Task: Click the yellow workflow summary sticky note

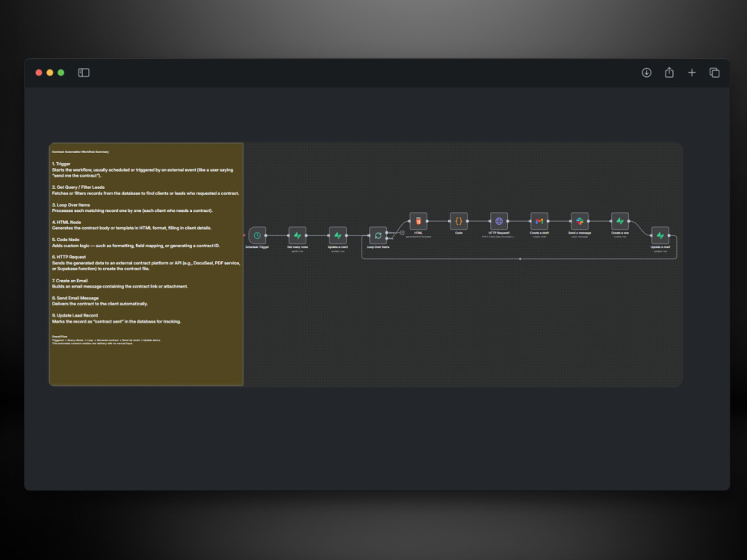Action: tap(146, 264)
